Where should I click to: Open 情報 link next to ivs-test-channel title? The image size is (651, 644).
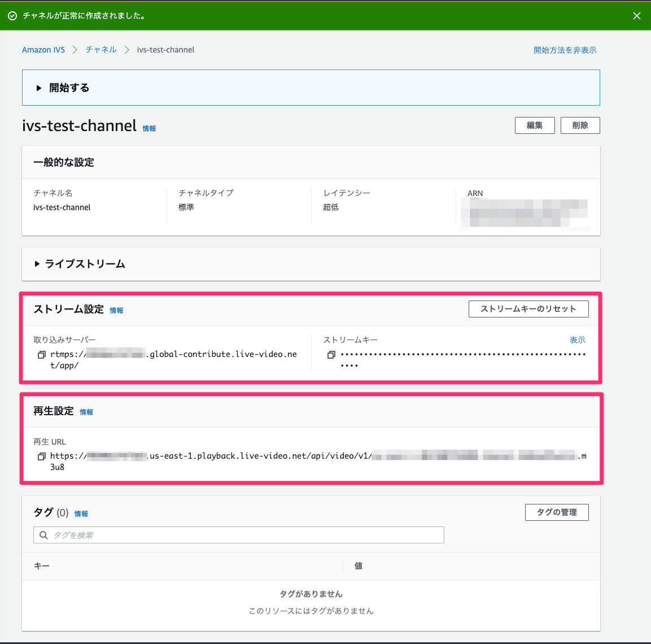coord(149,129)
